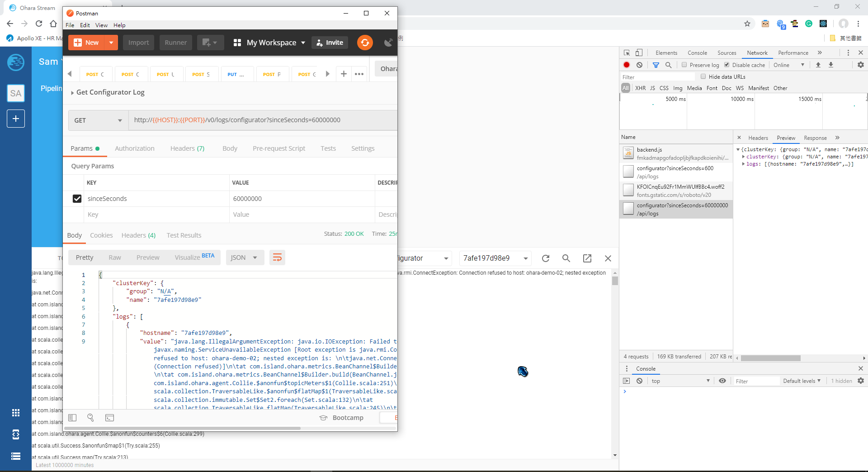Open Postman Edit menu
Viewport: 868px width, 472px height.
[x=85, y=25]
